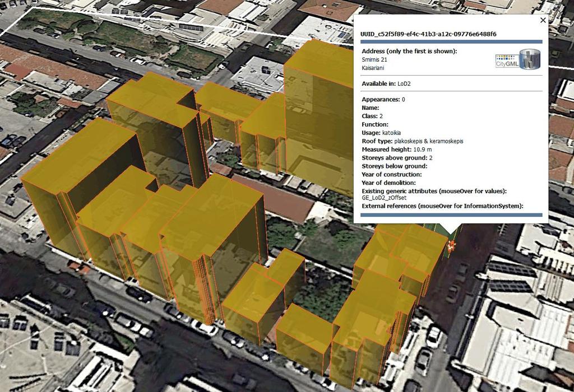The width and height of the screenshot is (574, 392).
Task: Click the CityGML logo icon
Action: [518, 59]
